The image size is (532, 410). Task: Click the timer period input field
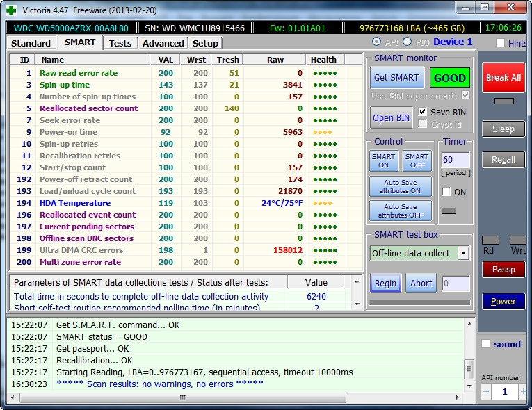(x=455, y=160)
